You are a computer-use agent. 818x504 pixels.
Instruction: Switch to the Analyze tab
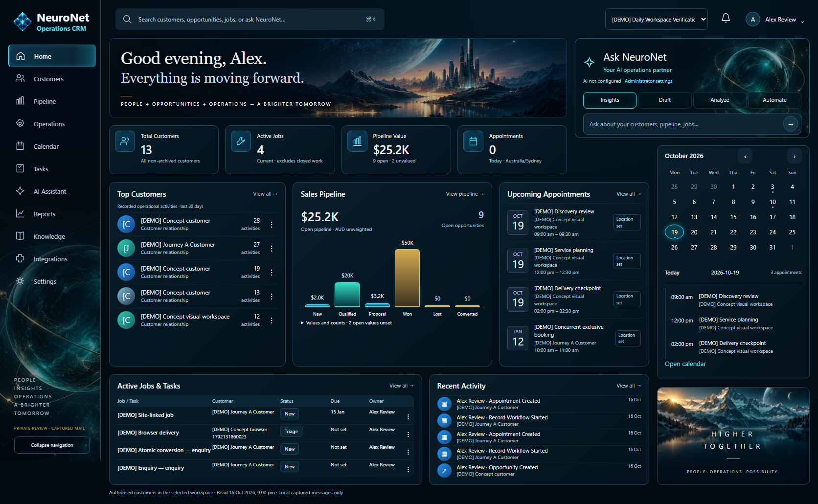point(720,100)
